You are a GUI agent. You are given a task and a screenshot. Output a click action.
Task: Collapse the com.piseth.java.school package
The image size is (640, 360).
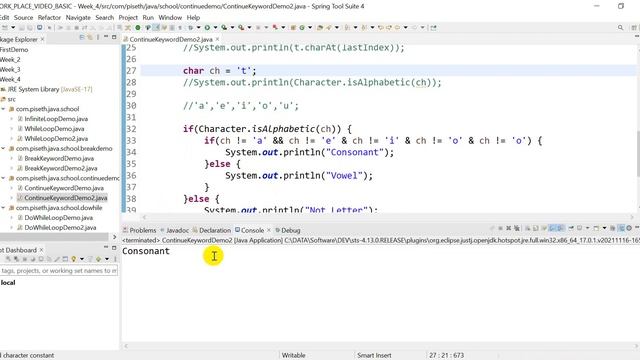3,109
